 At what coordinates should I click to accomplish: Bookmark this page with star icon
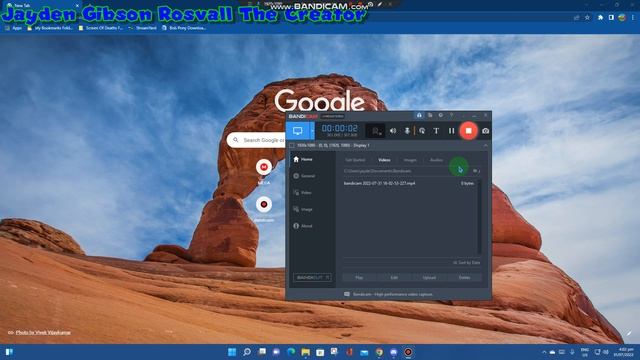587,18
